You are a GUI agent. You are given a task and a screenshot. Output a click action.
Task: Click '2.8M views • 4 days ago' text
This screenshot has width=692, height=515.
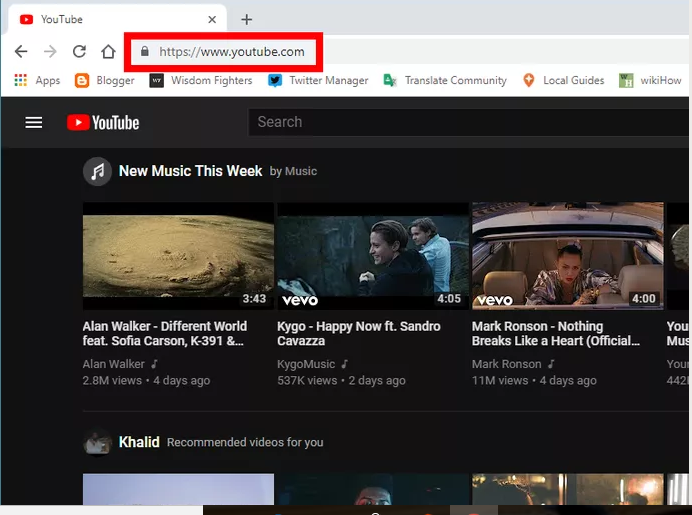146,380
